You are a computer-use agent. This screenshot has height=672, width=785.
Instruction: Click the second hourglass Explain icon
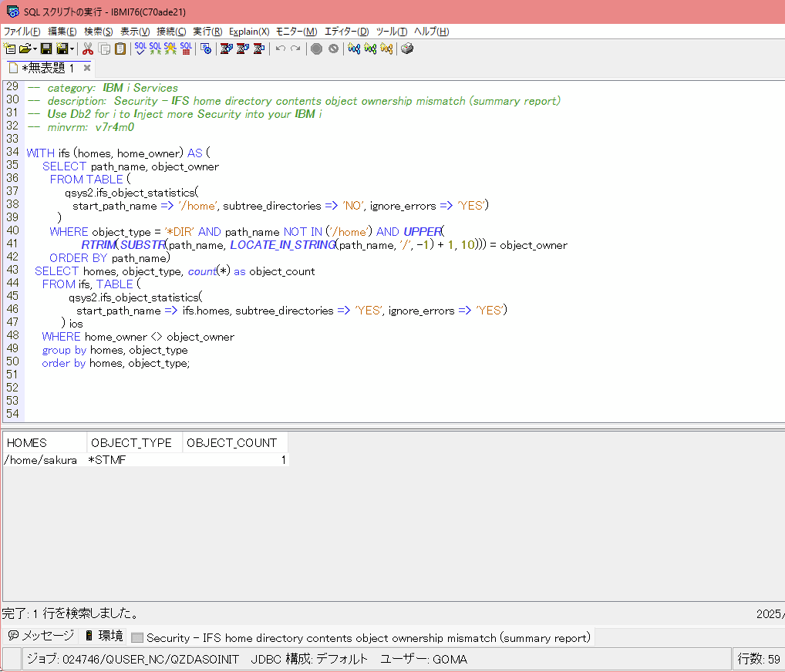point(243,49)
